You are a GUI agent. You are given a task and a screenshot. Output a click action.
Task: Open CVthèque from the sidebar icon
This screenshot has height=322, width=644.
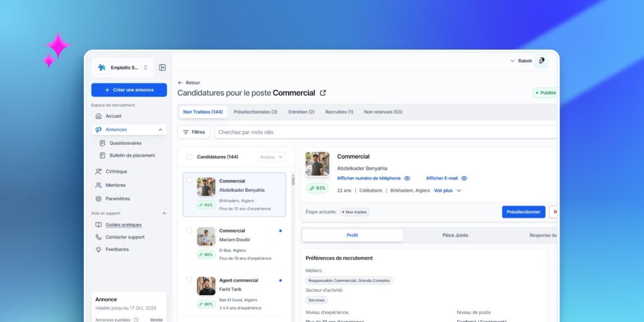[x=99, y=172]
